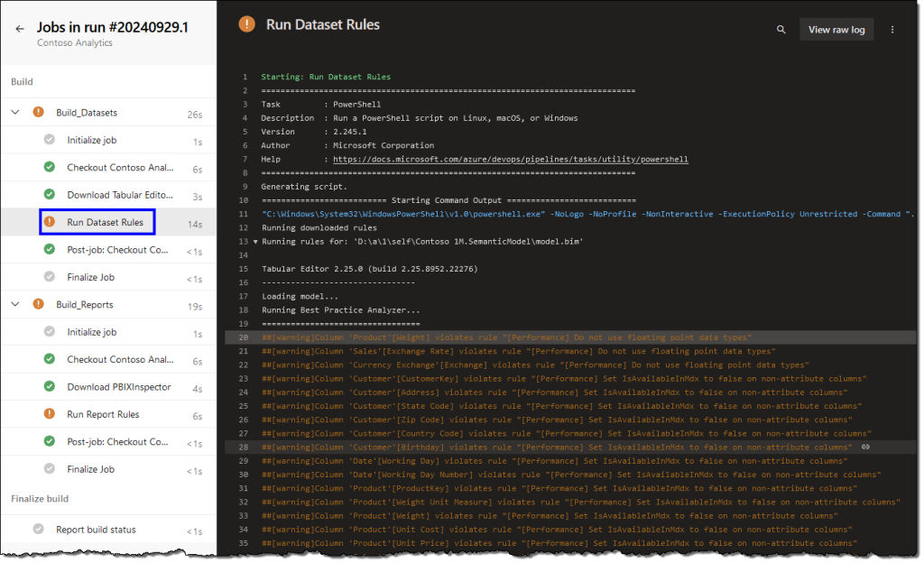Click log line number 20
Screen dimensions: 924x563
click(242, 337)
